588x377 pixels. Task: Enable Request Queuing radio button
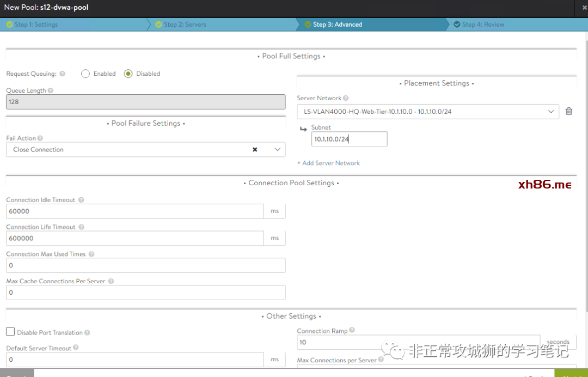(x=85, y=74)
